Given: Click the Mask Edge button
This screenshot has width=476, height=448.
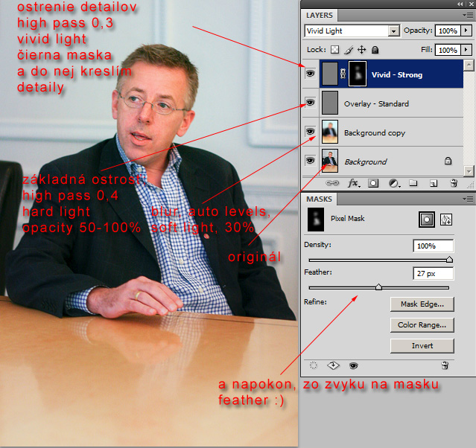Looking at the screenshot, I should pyautogui.click(x=422, y=304).
